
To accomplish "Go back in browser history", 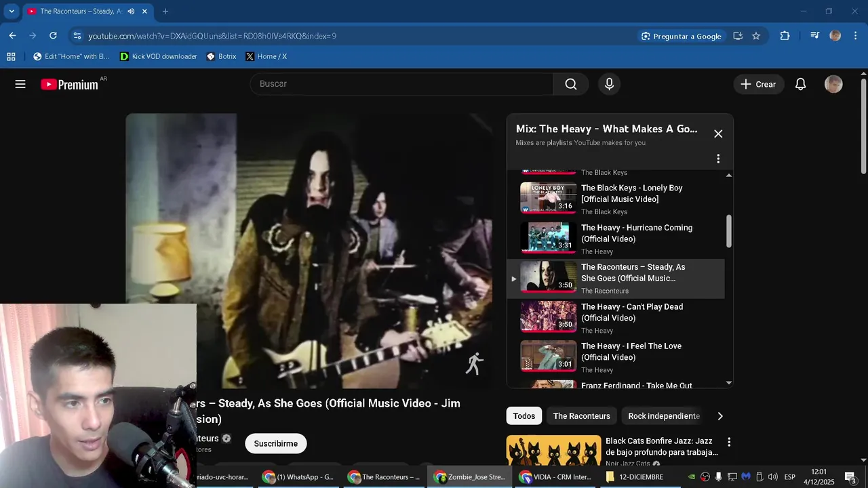I will click(12, 36).
